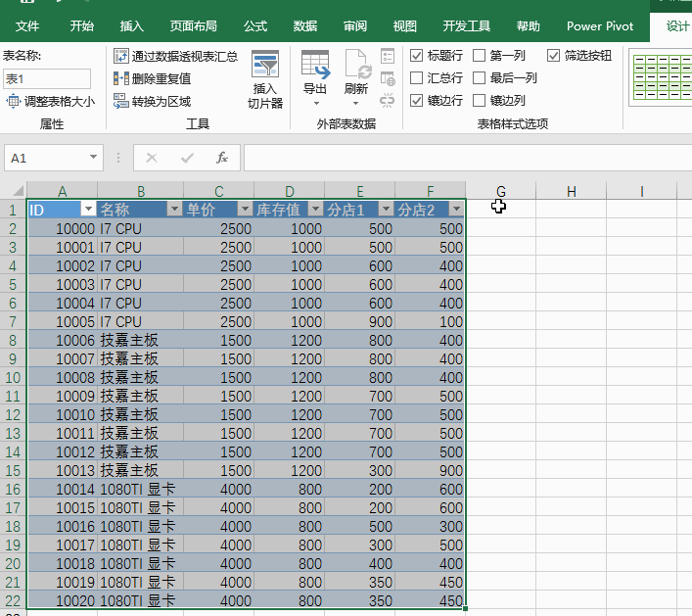Click the cancel X in formula bar

pyautogui.click(x=152, y=158)
